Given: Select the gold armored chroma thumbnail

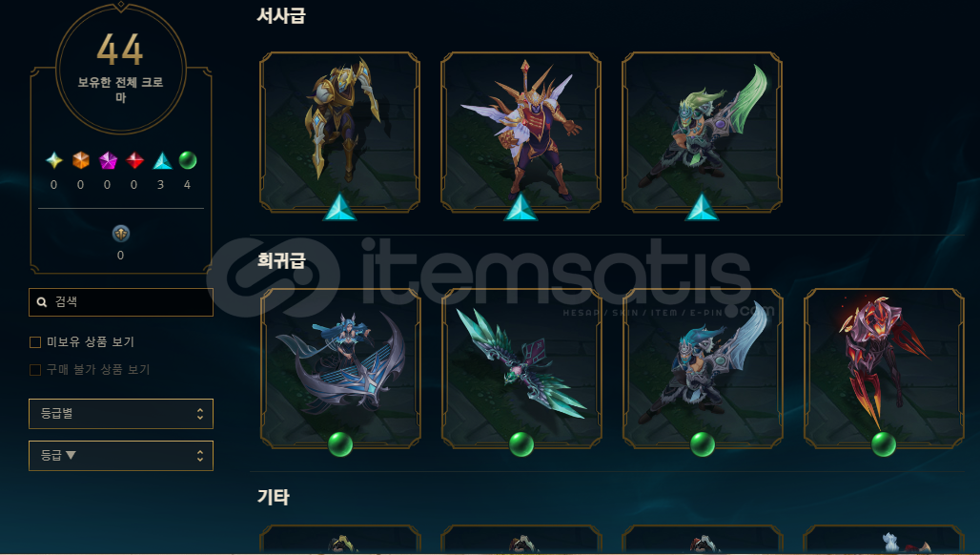Looking at the screenshot, I should [x=339, y=132].
